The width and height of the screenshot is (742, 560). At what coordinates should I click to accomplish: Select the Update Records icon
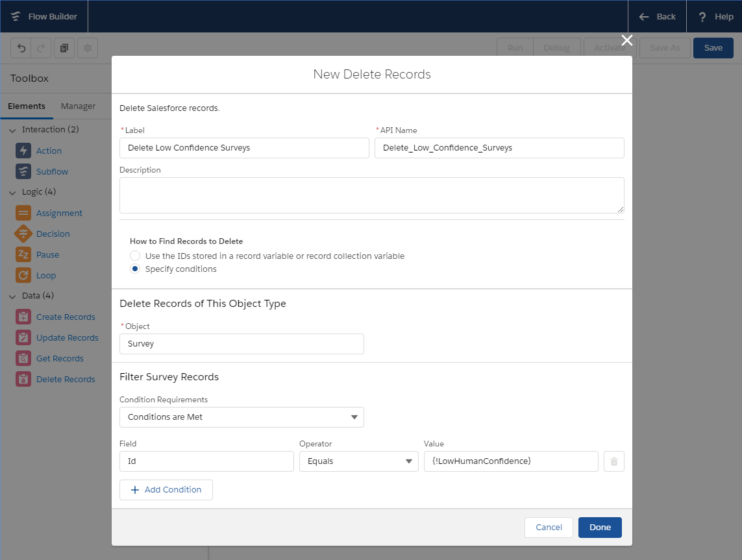(23, 337)
